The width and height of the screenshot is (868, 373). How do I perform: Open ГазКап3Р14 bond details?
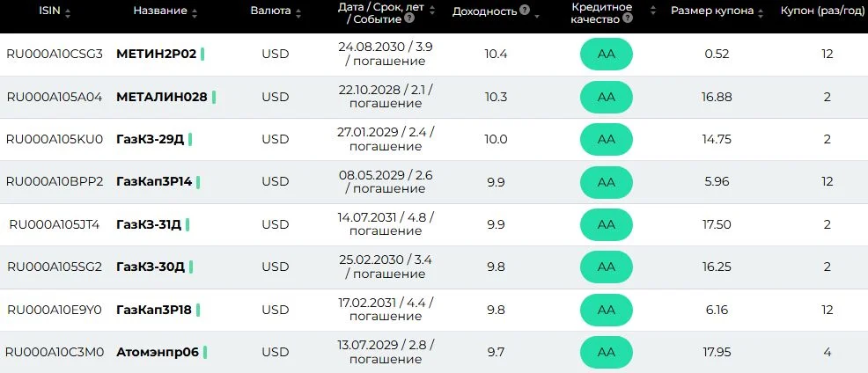click(154, 181)
